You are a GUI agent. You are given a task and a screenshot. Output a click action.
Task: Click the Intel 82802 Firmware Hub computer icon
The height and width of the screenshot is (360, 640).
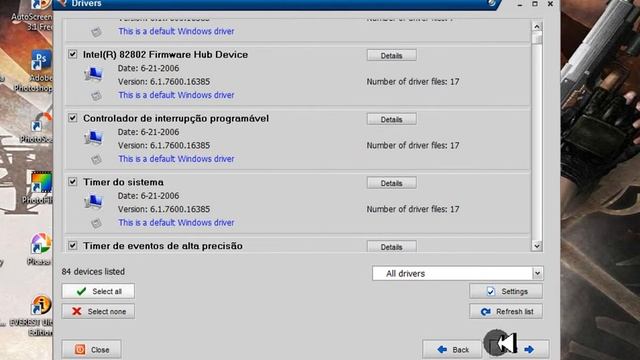93,74
